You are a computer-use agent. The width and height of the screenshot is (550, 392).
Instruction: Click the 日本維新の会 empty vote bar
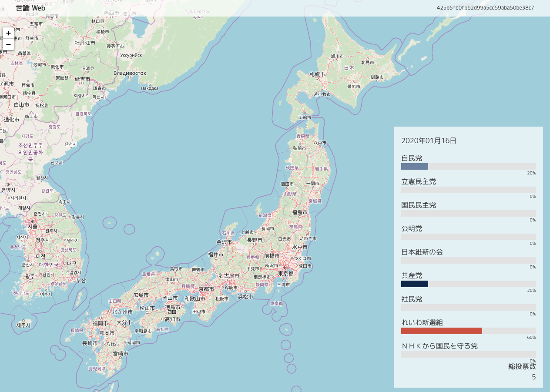tap(469, 260)
